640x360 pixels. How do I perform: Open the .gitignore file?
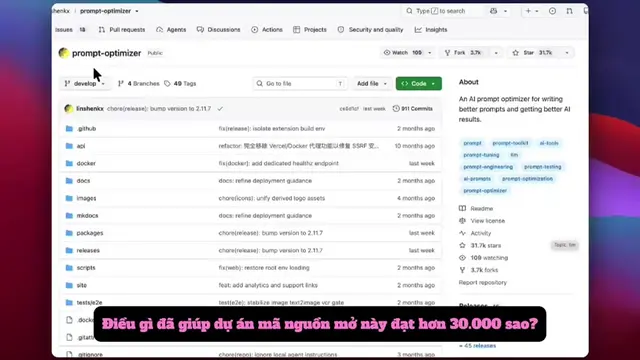(x=90, y=354)
